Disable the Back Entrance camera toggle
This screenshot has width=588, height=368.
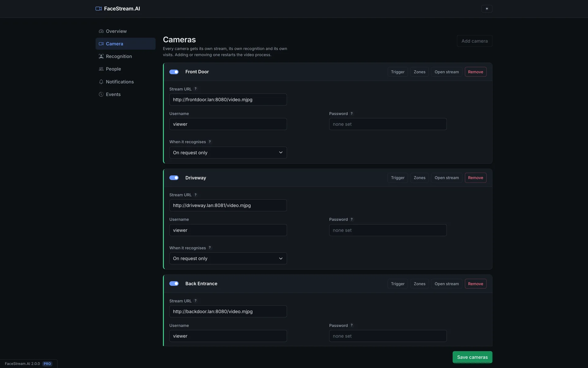tap(174, 284)
